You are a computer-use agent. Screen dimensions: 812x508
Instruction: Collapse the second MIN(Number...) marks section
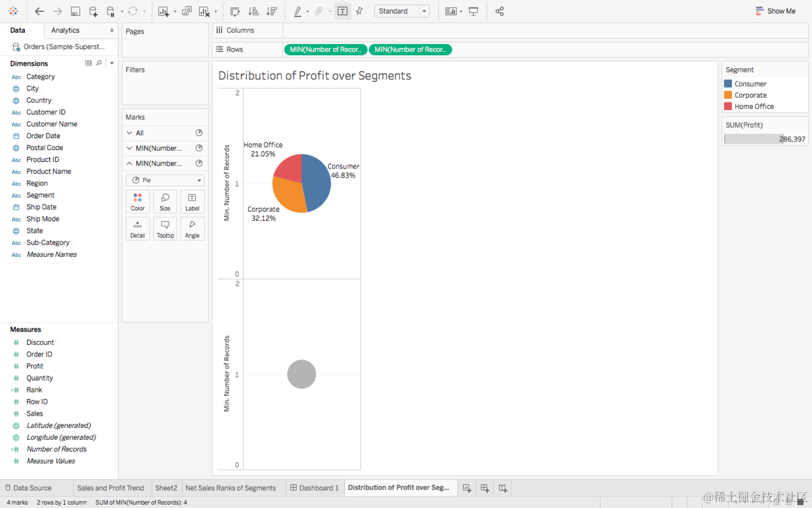(130, 164)
